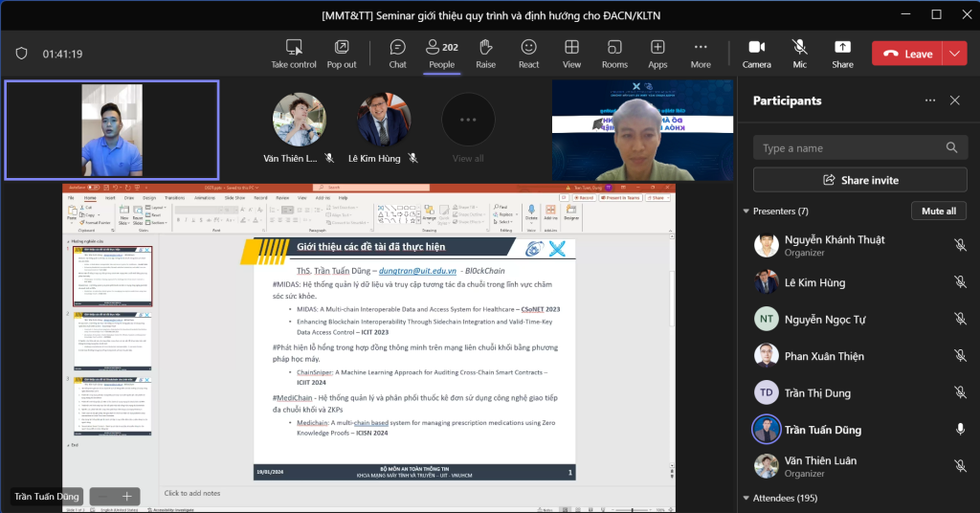Open the Chat panel
980x513 pixels.
[397, 54]
